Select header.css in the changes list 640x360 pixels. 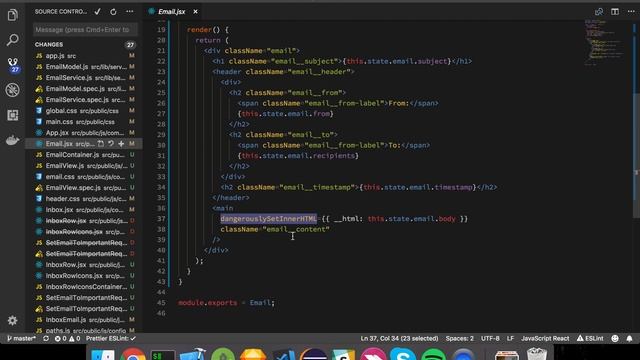click(x=84, y=199)
